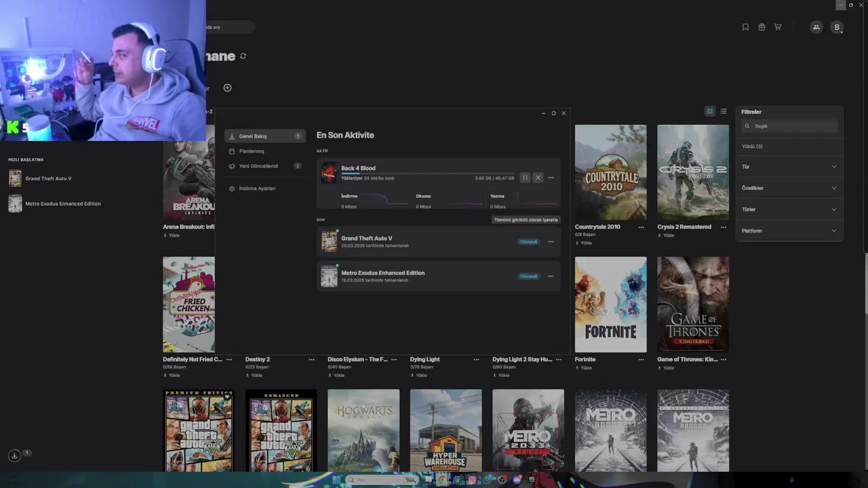Open Destiny 2 options menu
This screenshot has height=488, width=868.
311,359
